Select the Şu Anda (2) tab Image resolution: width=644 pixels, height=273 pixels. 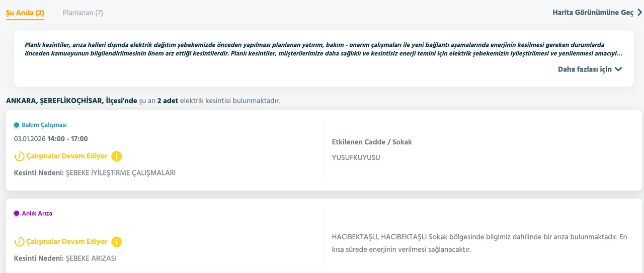[25, 13]
